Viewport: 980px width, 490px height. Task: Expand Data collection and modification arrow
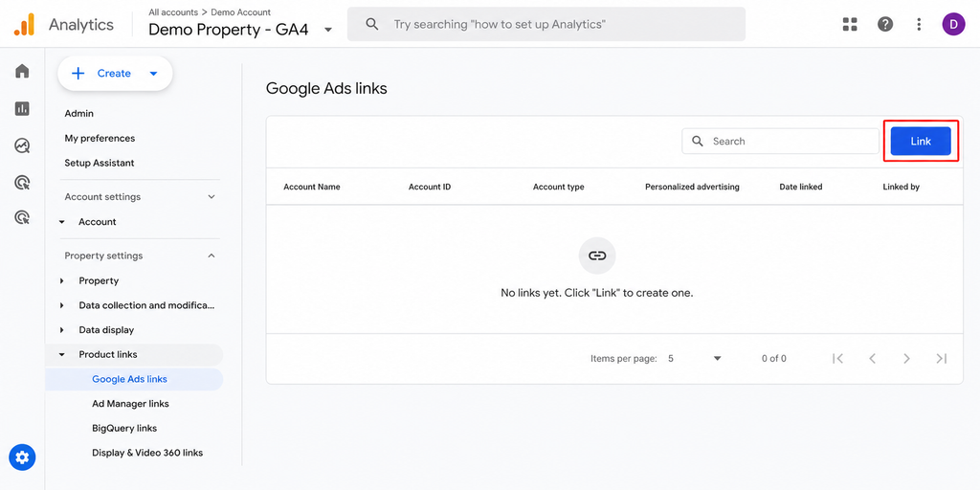point(62,305)
